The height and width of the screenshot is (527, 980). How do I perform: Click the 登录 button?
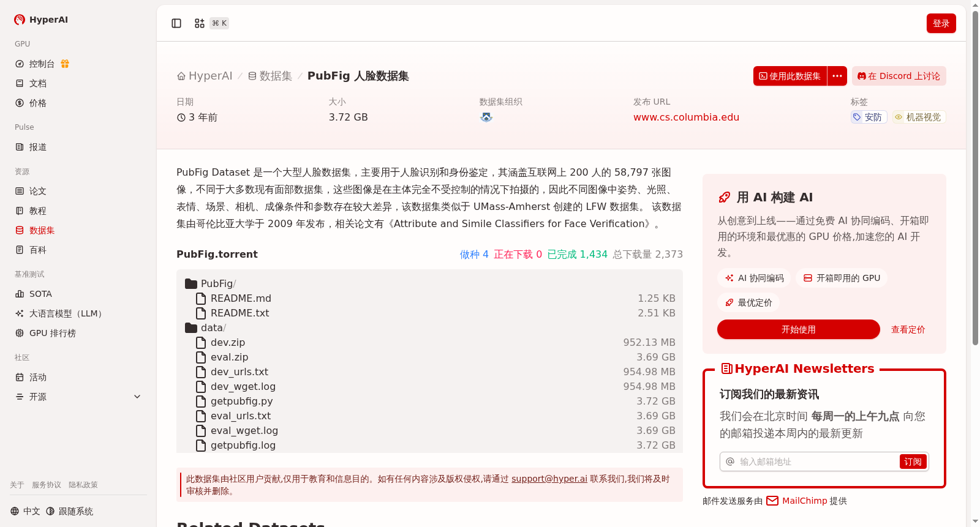click(941, 23)
